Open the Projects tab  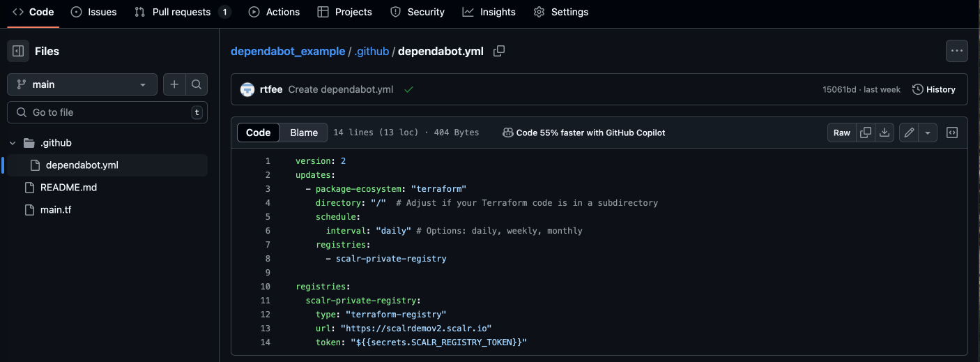click(x=344, y=12)
